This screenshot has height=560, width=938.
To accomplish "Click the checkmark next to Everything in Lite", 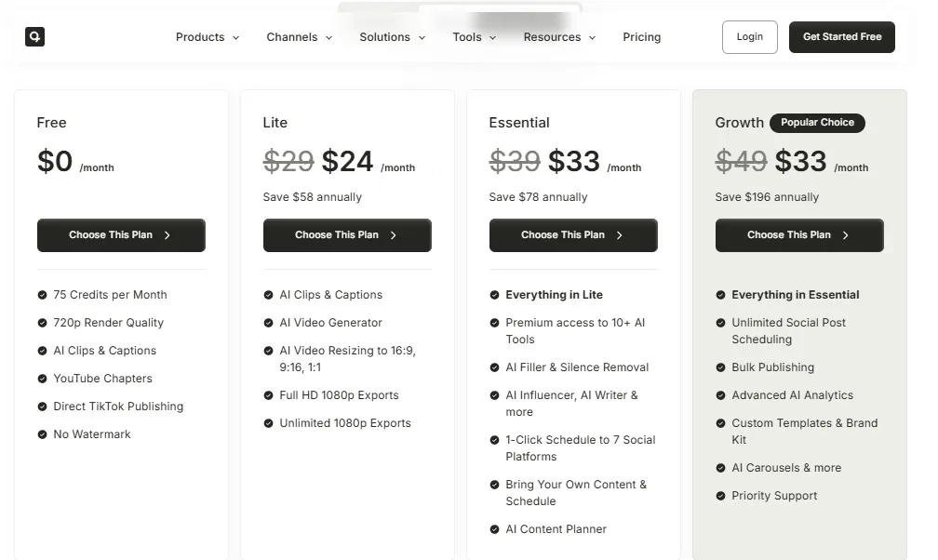I will point(493,295).
